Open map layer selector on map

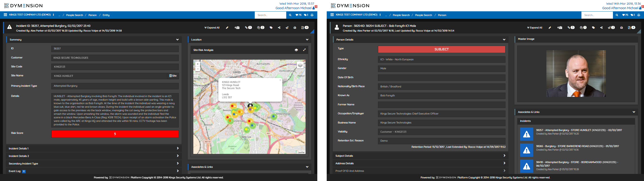300,65
